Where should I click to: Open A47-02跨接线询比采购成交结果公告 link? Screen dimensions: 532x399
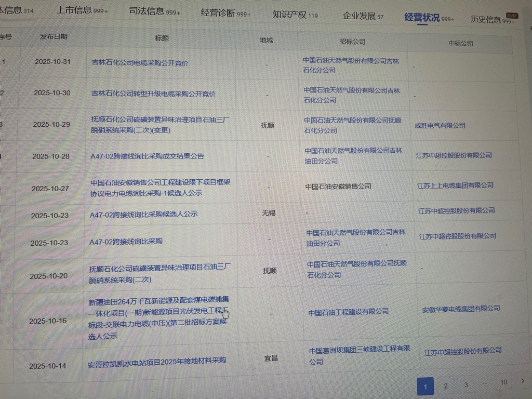pos(147,156)
